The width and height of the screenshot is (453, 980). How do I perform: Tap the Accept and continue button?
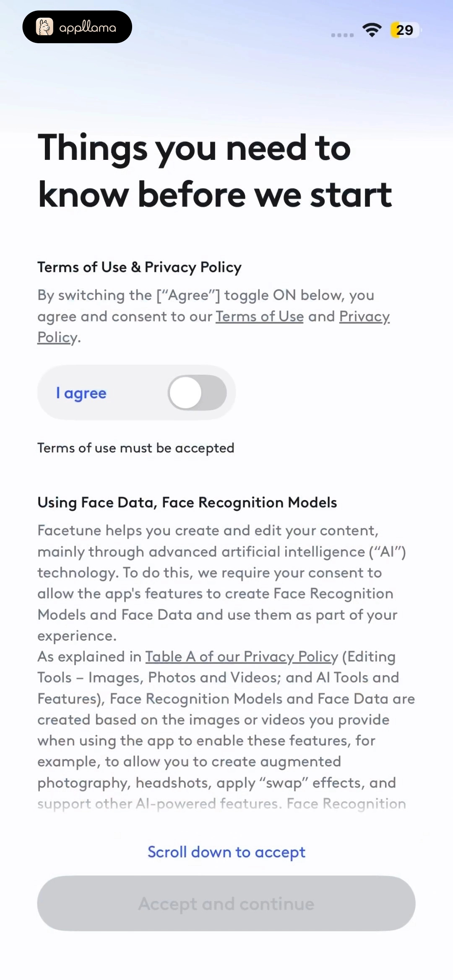226,903
